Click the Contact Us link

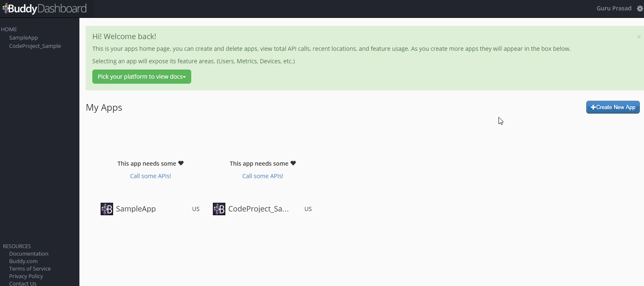click(23, 284)
